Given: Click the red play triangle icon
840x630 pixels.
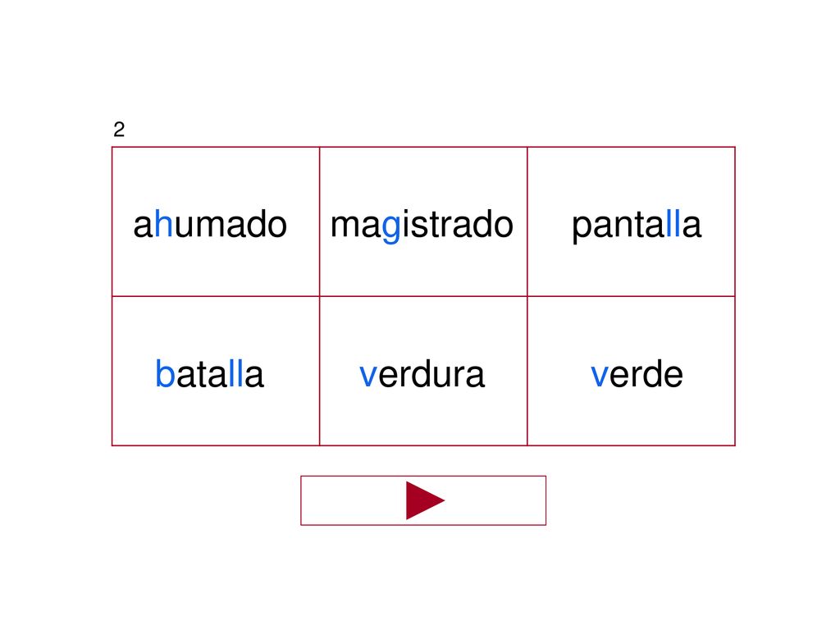Looking at the screenshot, I should tap(425, 500).
